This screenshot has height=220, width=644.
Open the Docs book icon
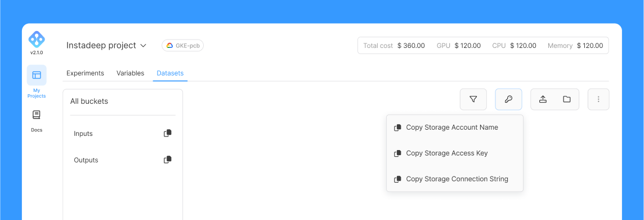(37, 115)
